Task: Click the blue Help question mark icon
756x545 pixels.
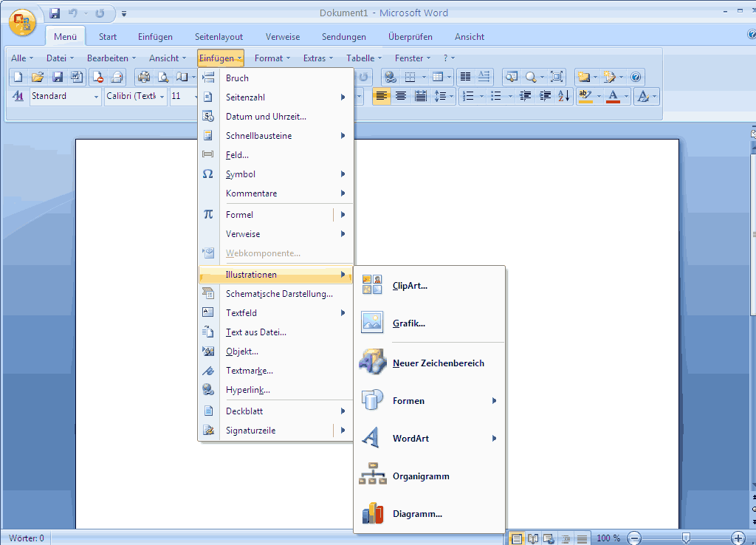Action: pyautogui.click(x=636, y=77)
